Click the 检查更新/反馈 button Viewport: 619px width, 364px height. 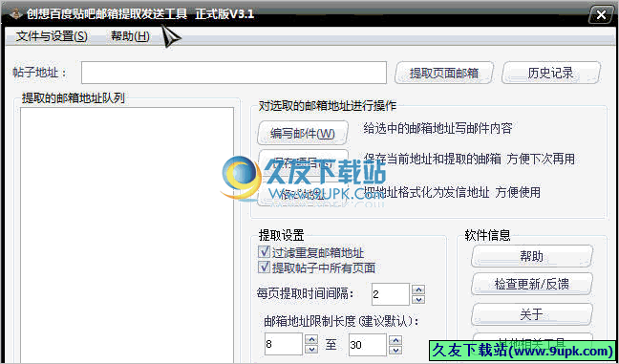532,284
